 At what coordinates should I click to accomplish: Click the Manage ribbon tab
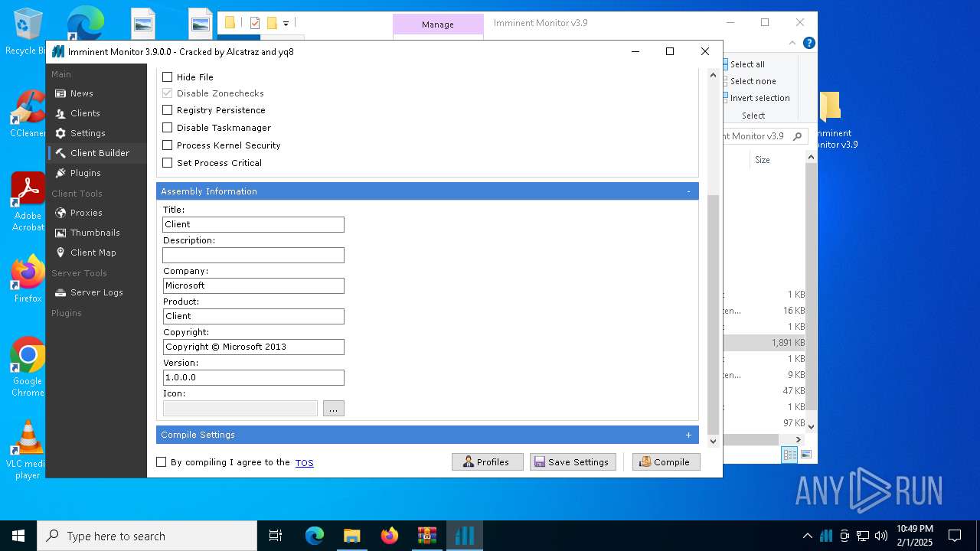(x=438, y=24)
